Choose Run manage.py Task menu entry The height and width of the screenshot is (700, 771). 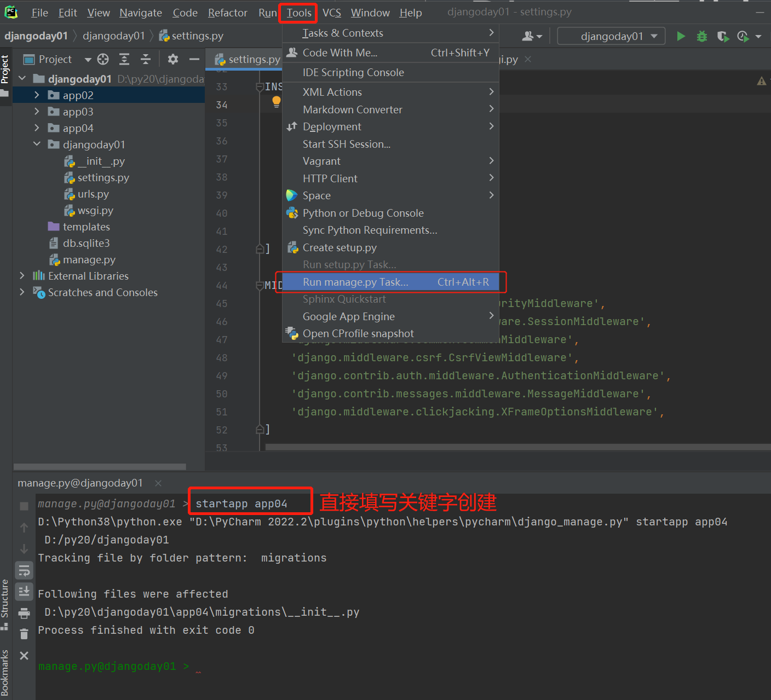pyautogui.click(x=390, y=282)
